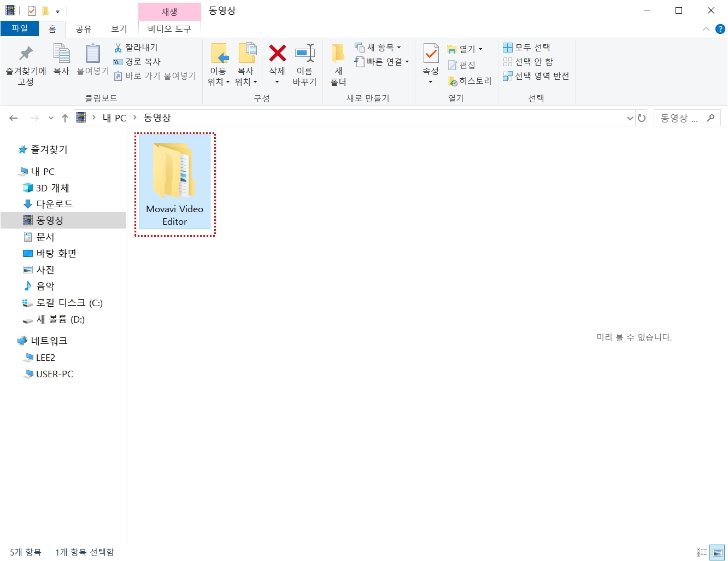Image resolution: width=728 pixels, height=561 pixels.
Task: Expand the 열기 dropdown arrow
Action: [480, 49]
